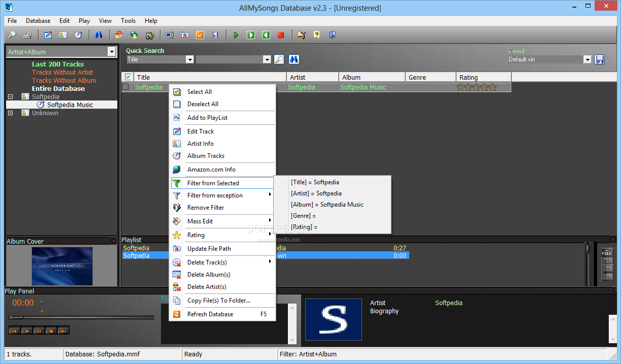Open the Views Default.vin dropdown
Screen dimensions: 621x364
tap(587, 59)
